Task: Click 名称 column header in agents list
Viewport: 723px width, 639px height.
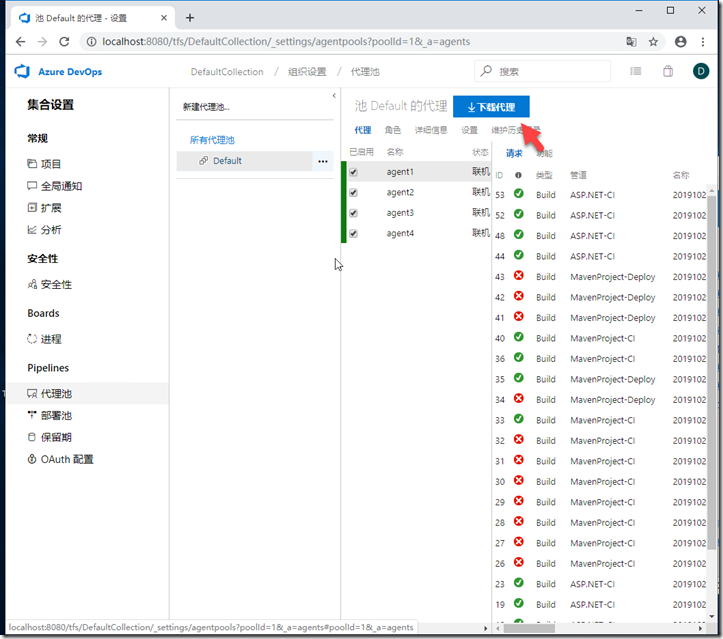Action: [x=395, y=152]
